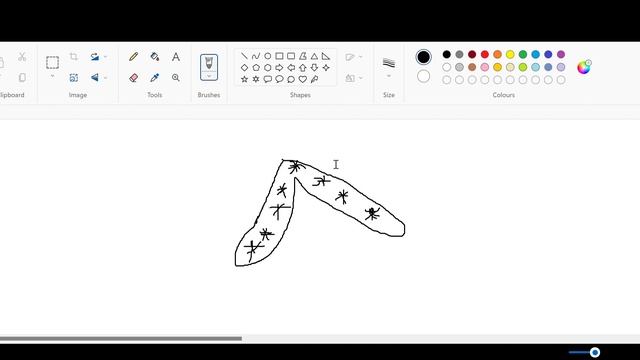Click the zoom slider handle

click(x=595, y=352)
